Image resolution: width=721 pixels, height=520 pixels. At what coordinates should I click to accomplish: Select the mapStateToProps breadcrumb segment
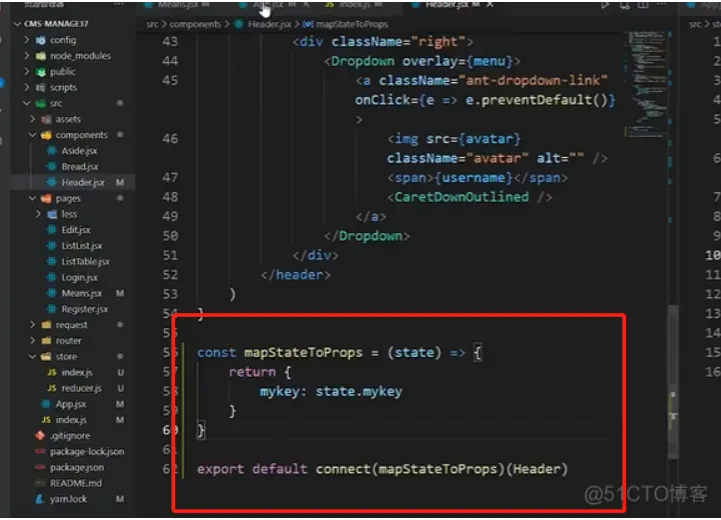click(352, 24)
